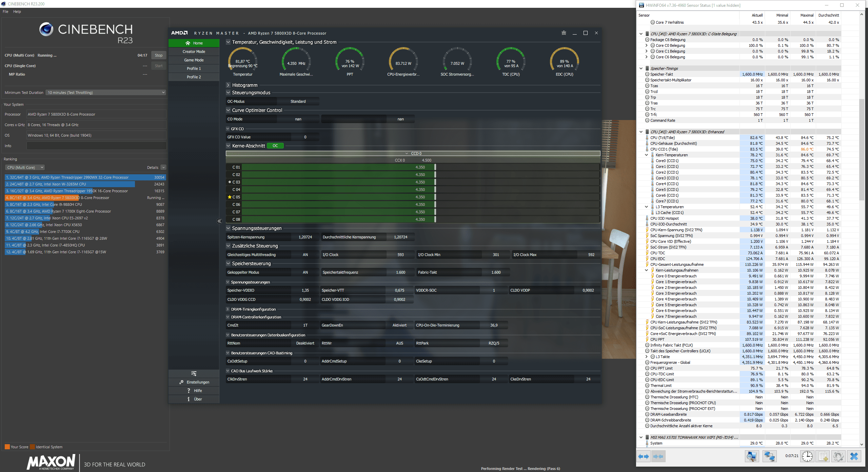Open CPU (Multi Core) ranking dropdown
868x472 pixels.
pos(25,168)
